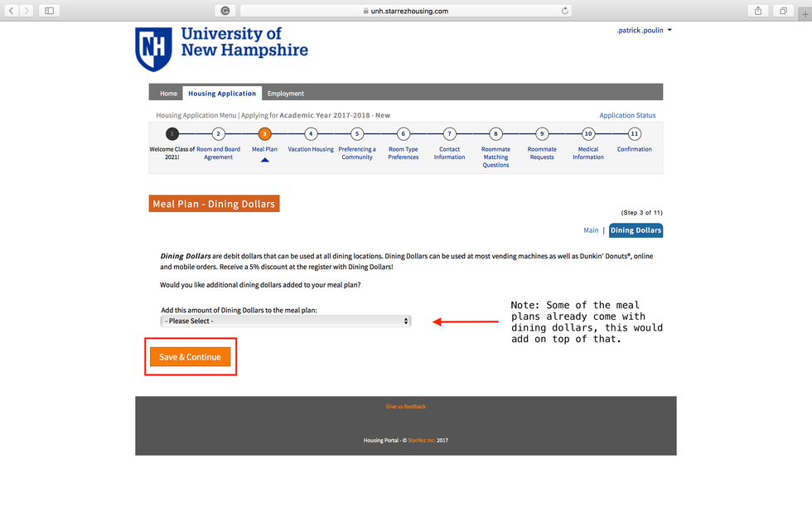Open the Safari share icon
The height and width of the screenshot is (507, 812).
point(757,11)
